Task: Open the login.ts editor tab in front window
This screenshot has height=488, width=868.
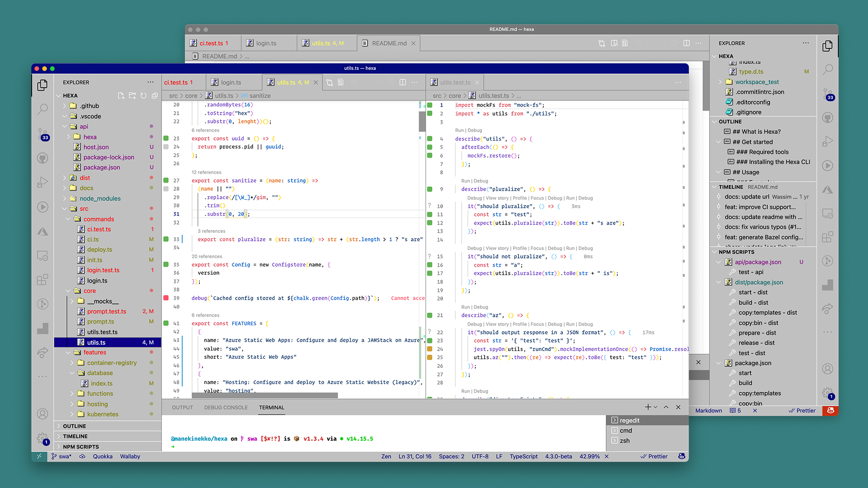Action: tap(231, 82)
